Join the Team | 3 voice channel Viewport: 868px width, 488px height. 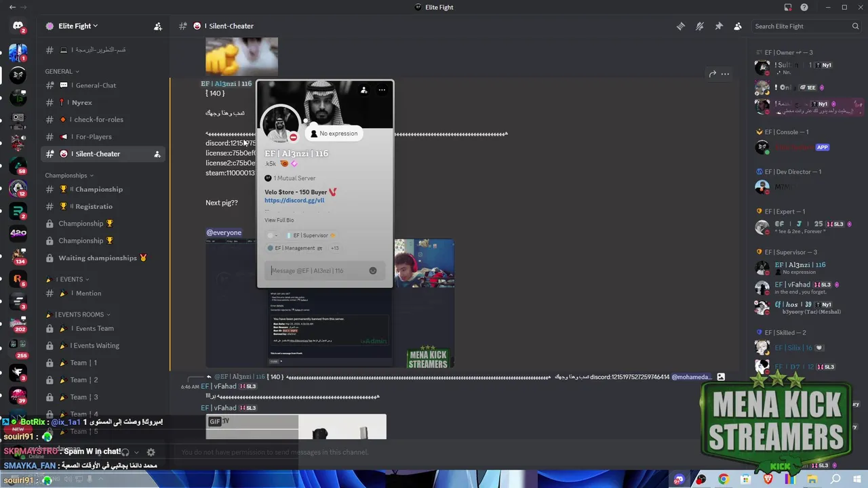pyautogui.click(x=102, y=397)
